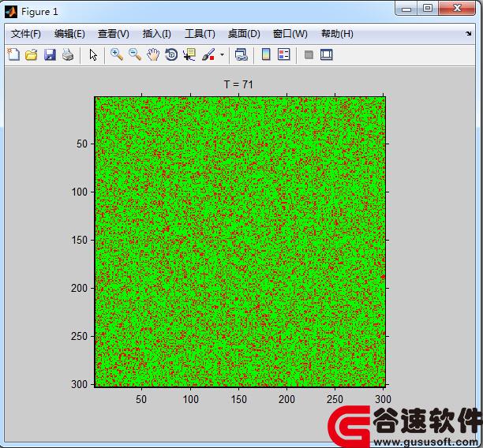Open the 帮助(H) menu
The height and width of the screenshot is (448, 483).
pyautogui.click(x=337, y=34)
